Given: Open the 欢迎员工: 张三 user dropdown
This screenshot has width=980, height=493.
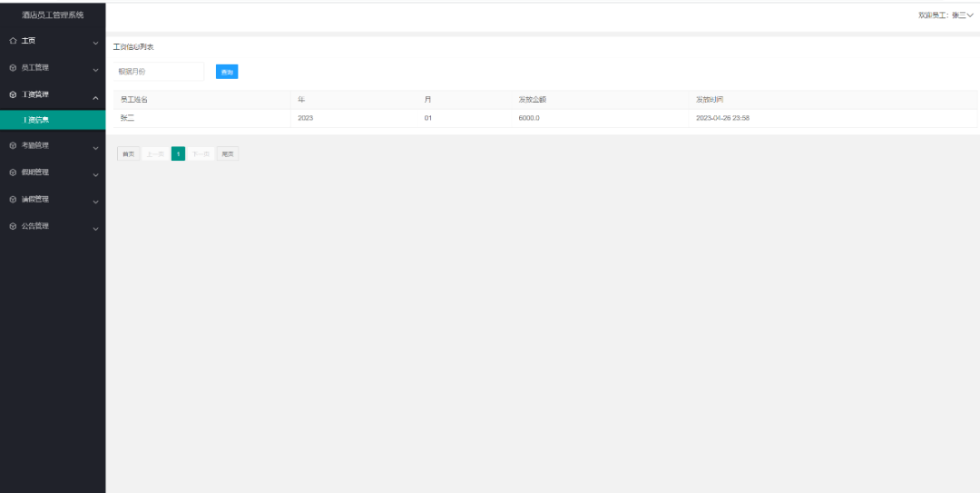Looking at the screenshot, I should coord(946,15).
